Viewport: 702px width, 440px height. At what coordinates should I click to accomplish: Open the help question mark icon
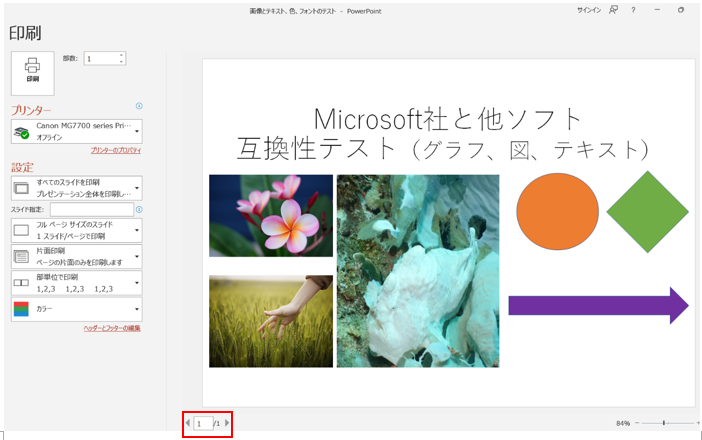(633, 9)
